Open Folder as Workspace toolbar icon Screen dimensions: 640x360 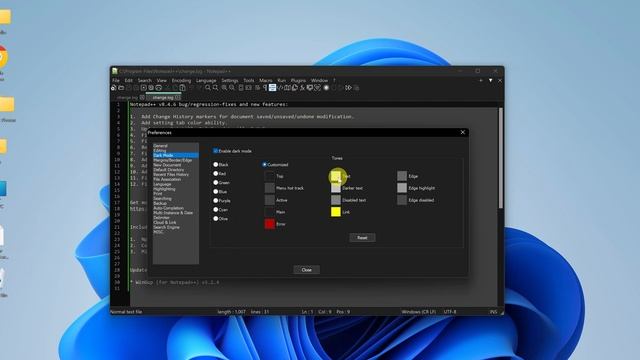click(x=309, y=88)
